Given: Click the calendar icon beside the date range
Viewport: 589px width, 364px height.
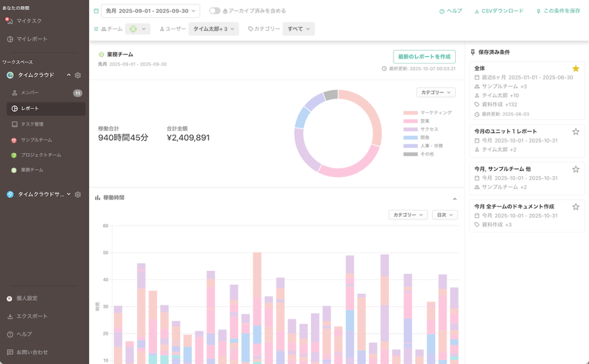Looking at the screenshot, I should pos(96,11).
